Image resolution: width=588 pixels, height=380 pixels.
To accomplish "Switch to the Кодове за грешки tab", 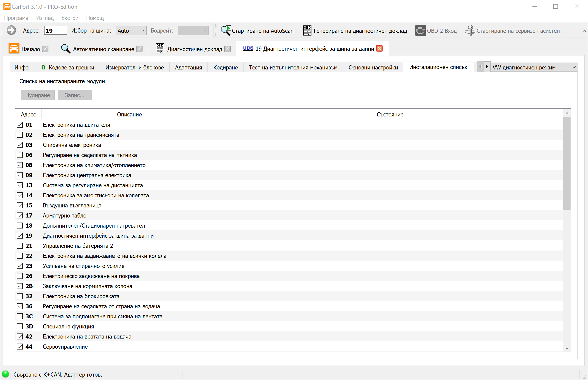I will [68, 67].
